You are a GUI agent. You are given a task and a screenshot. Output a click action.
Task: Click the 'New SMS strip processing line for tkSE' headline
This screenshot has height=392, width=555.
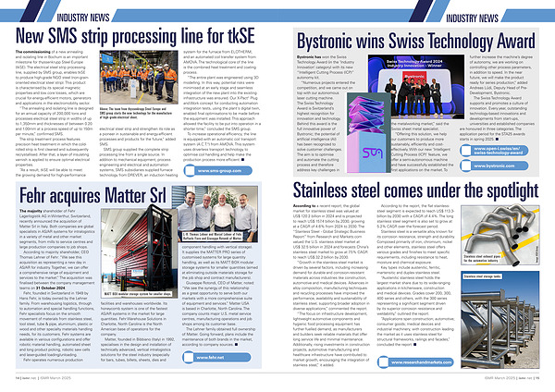click(x=135, y=36)
